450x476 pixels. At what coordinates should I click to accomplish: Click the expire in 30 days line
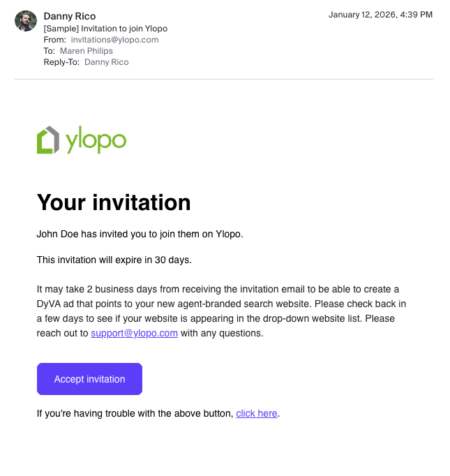114,260
